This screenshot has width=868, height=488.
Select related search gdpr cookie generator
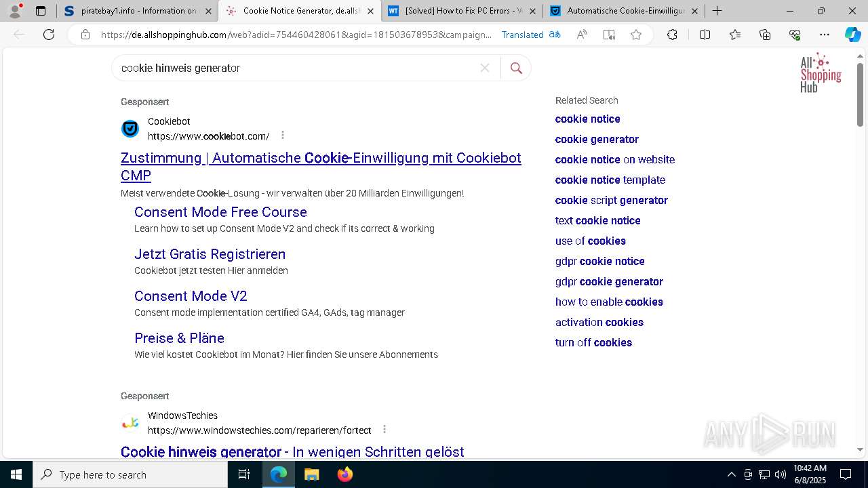tap(609, 281)
